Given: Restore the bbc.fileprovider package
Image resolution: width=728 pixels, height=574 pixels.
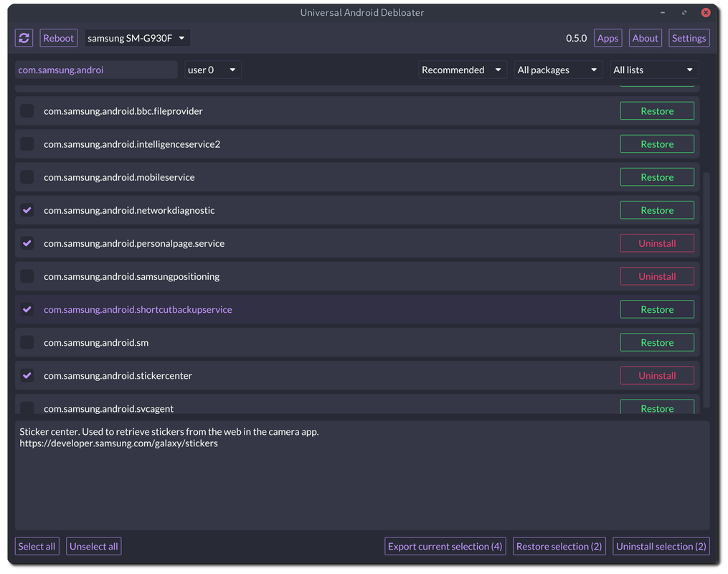Looking at the screenshot, I should point(657,111).
